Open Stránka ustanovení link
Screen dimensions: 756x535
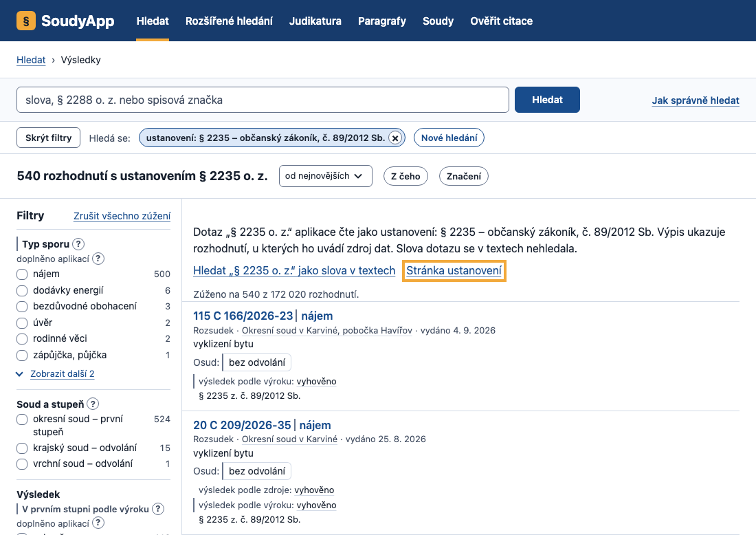click(x=454, y=271)
